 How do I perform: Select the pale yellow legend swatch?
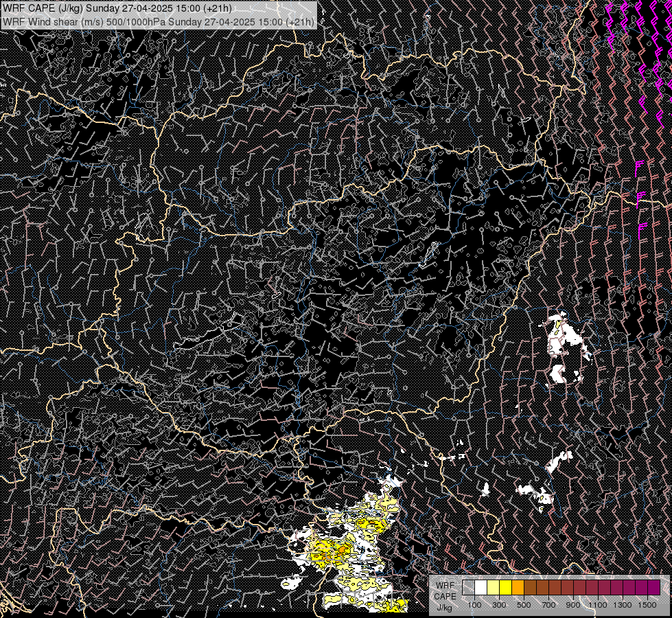[x=494, y=588]
